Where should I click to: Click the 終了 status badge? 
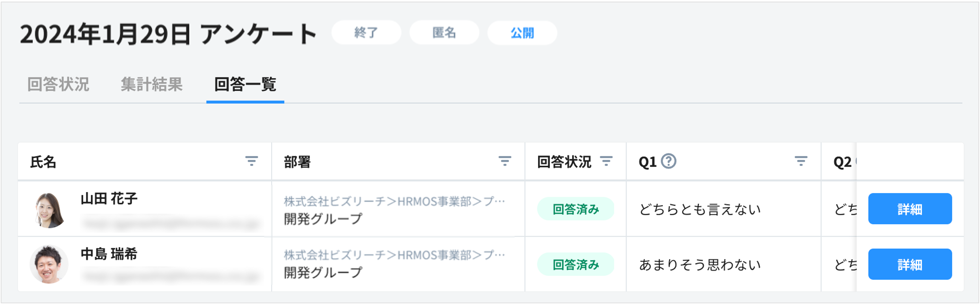(366, 33)
